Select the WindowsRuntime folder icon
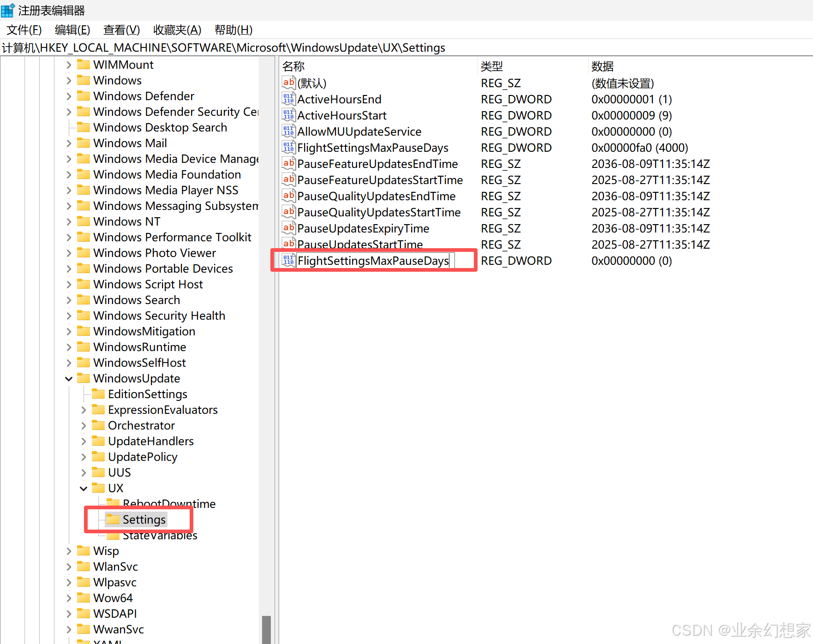This screenshot has width=813, height=644. pyautogui.click(x=84, y=346)
